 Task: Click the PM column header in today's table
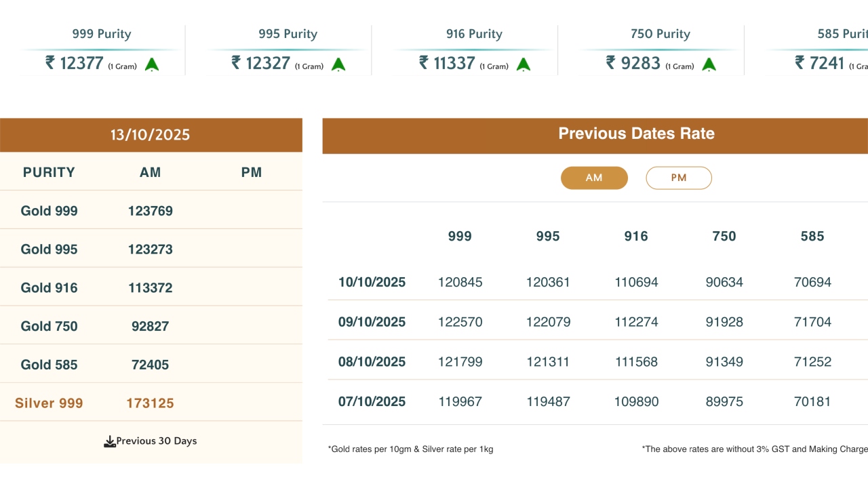tap(252, 172)
